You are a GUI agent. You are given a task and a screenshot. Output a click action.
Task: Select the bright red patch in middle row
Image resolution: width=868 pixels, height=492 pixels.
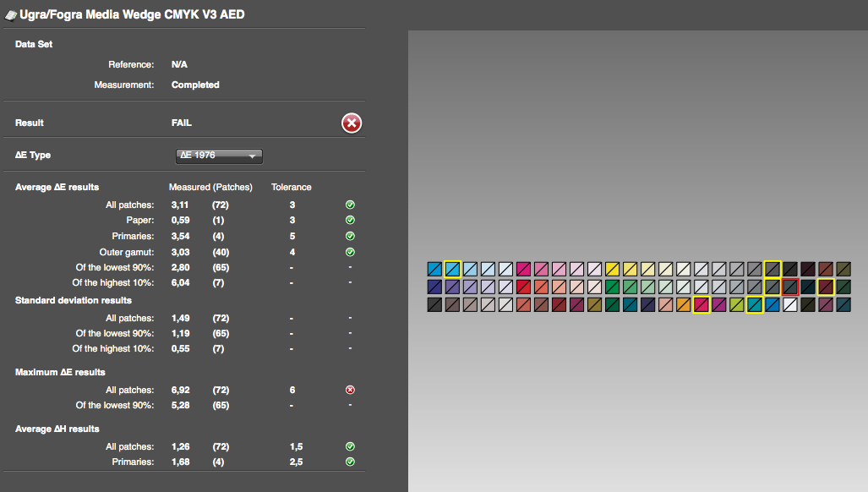(x=523, y=287)
